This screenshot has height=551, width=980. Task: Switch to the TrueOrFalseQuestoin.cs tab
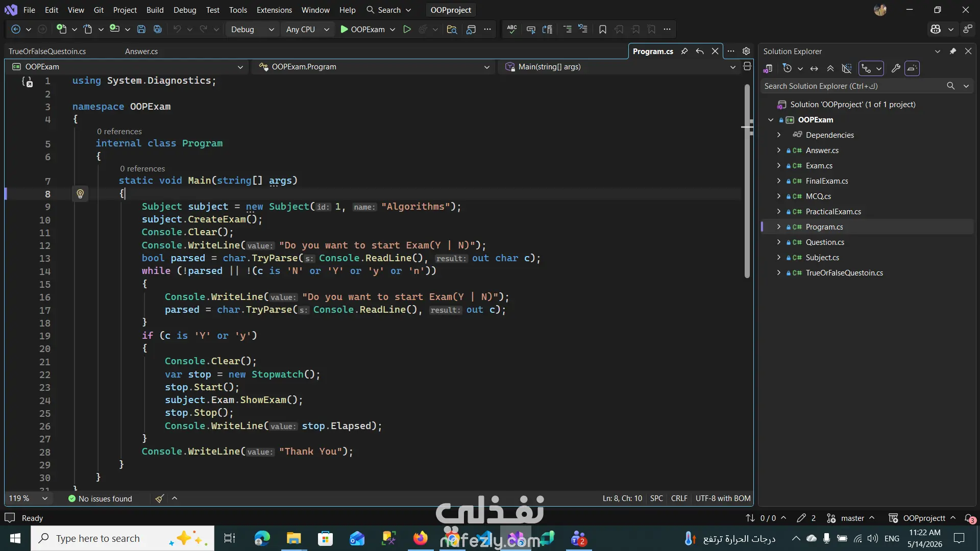click(x=47, y=51)
